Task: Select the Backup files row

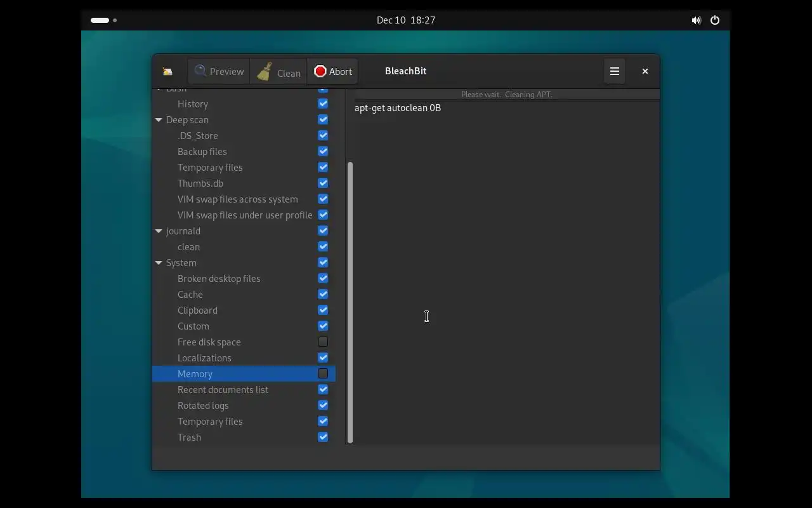Action: 244,151
